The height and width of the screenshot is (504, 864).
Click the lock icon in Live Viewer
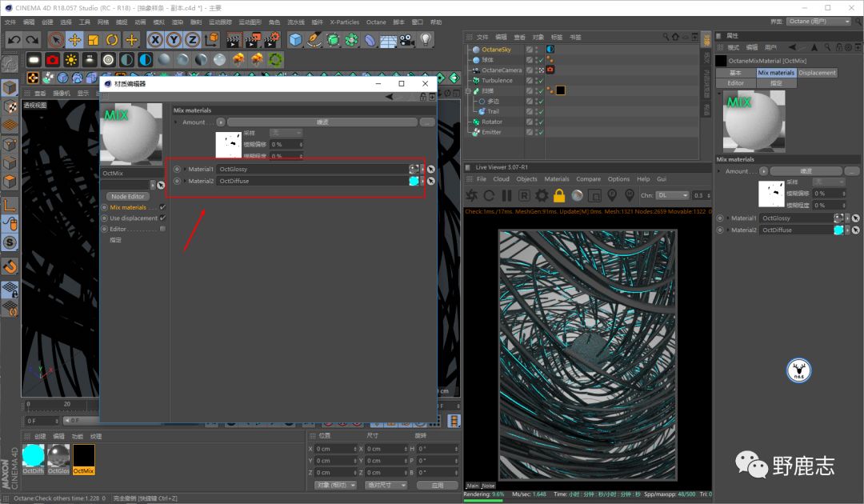tap(559, 195)
